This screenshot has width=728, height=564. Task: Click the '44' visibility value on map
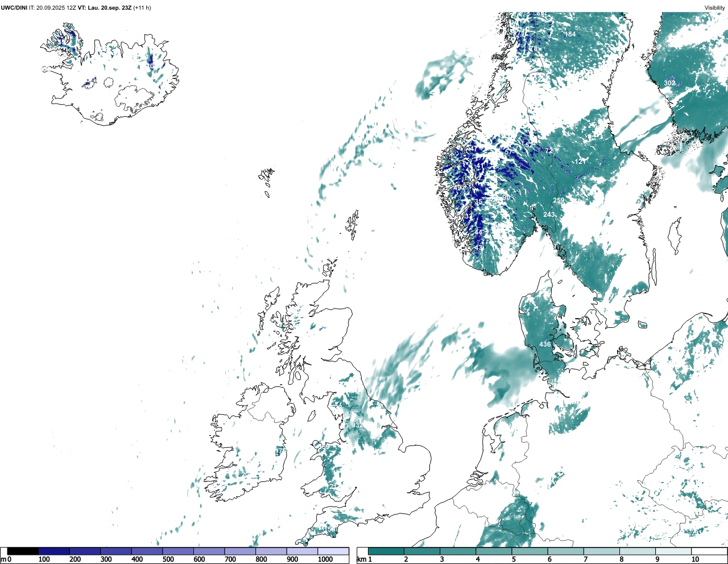click(x=478, y=232)
